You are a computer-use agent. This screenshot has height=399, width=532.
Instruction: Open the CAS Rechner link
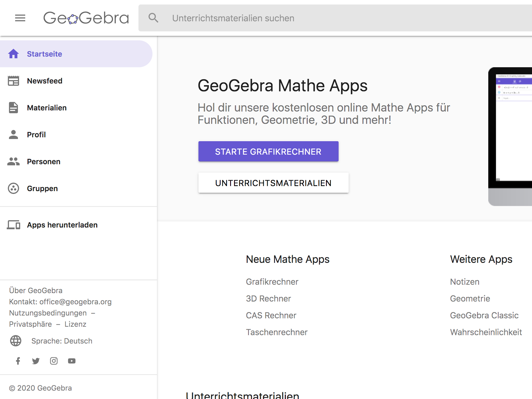(271, 315)
